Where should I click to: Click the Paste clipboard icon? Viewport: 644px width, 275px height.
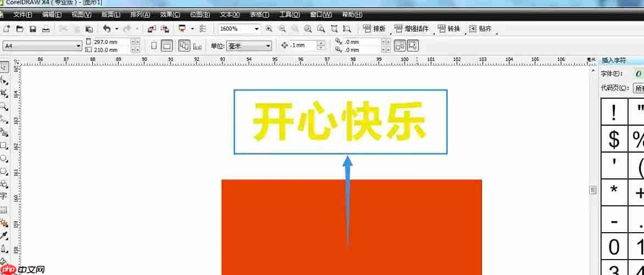89,29
